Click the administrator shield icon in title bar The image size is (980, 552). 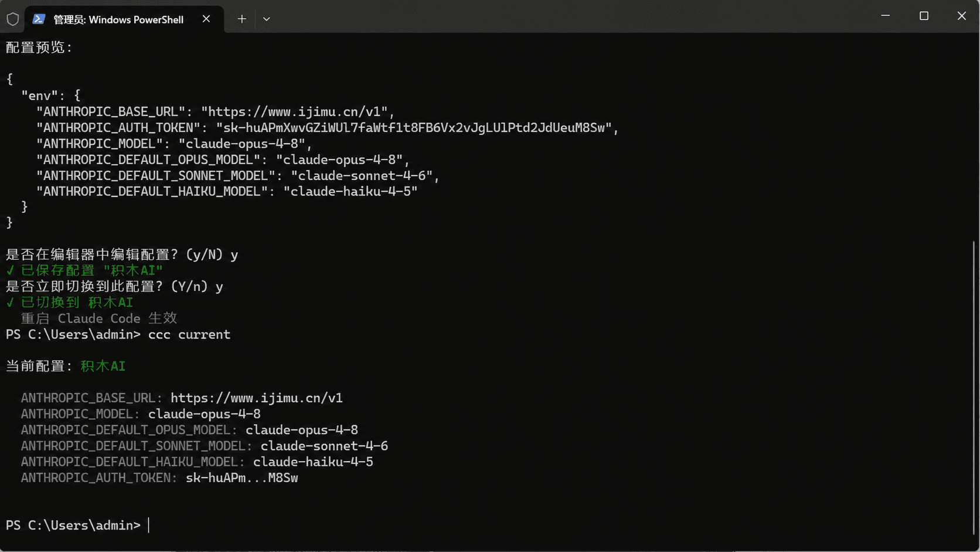[x=13, y=19]
